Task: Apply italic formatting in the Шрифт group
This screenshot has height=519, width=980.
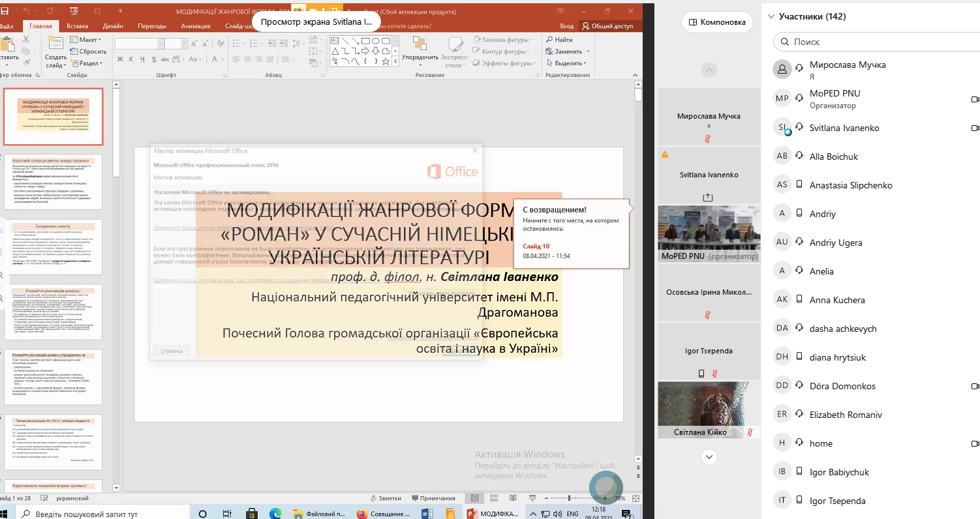Action: [130, 59]
